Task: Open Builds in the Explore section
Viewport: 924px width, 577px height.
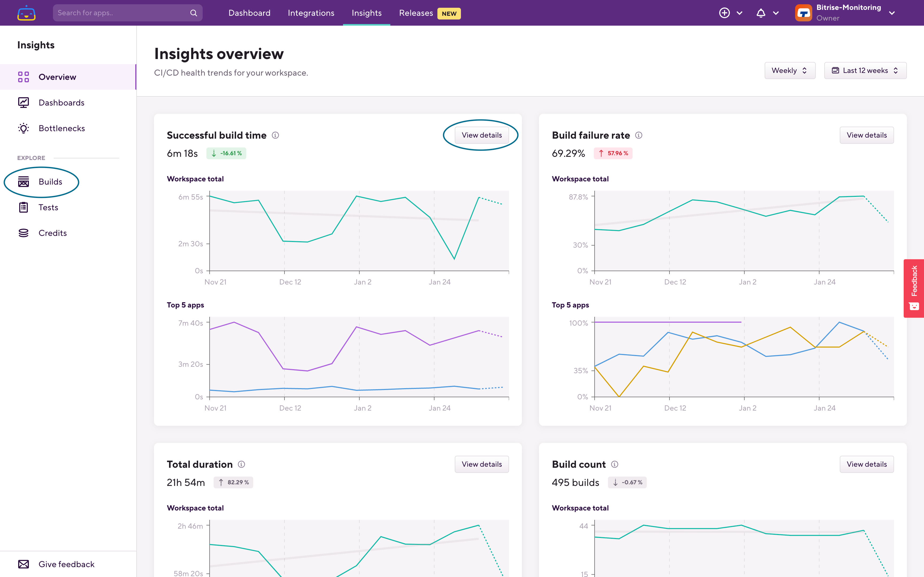Action: [50, 182]
